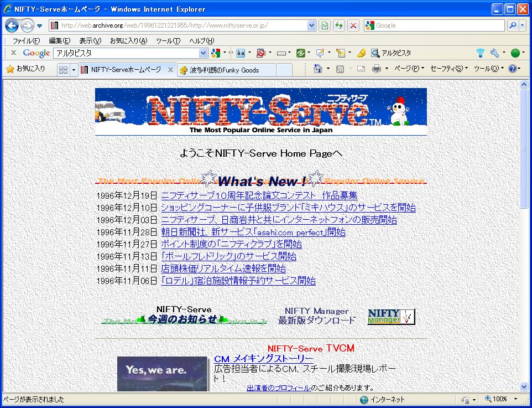Close the Google Toolbar with its X

tap(14, 53)
